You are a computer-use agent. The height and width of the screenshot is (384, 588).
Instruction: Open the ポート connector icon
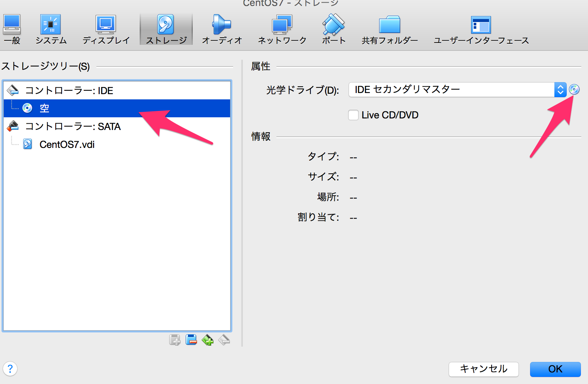333,25
